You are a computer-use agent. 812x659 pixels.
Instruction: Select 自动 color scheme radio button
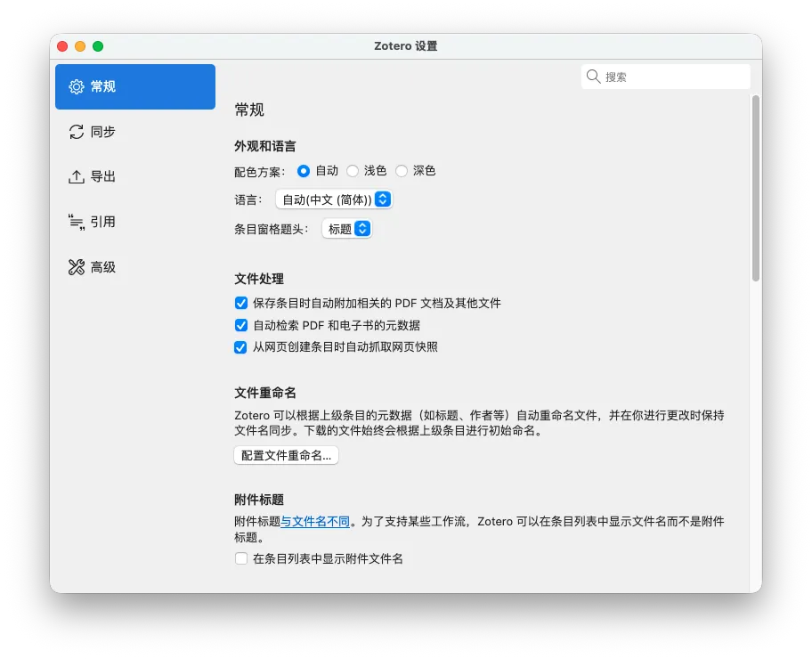(x=304, y=171)
